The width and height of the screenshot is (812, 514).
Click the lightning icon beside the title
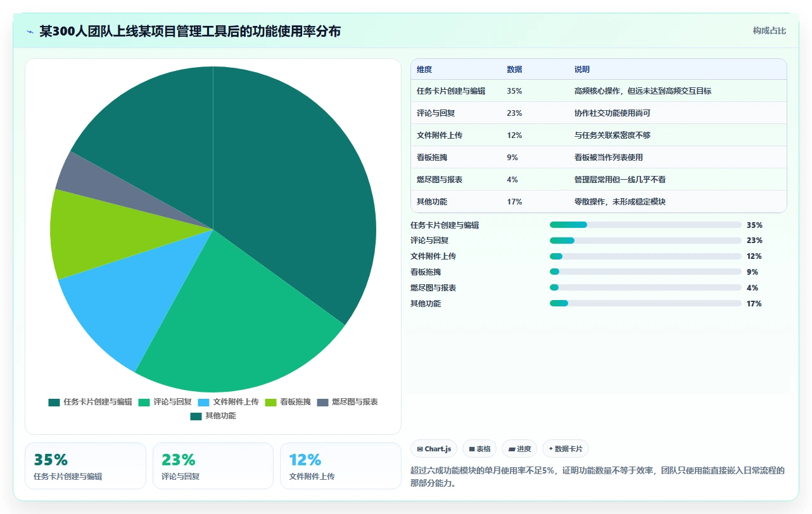coord(30,31)
